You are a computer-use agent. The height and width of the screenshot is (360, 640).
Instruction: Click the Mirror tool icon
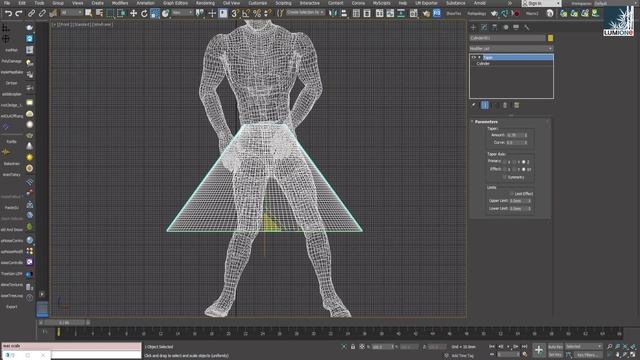pos(333,13)
